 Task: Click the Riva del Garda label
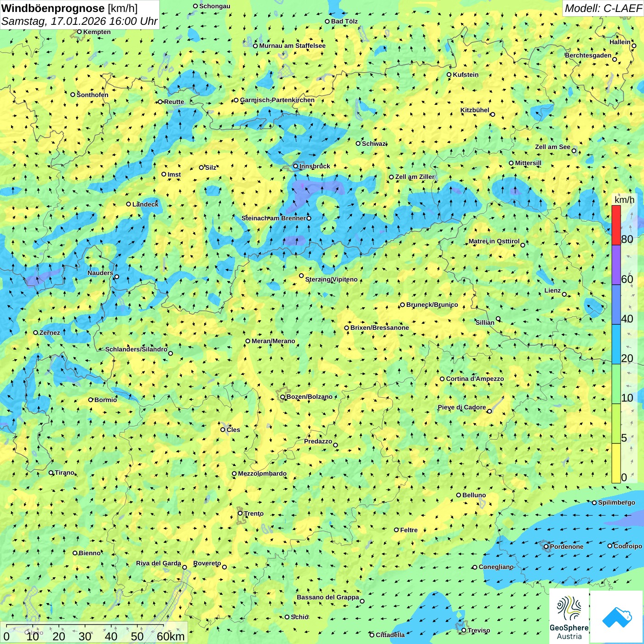[x=159, y=563]
